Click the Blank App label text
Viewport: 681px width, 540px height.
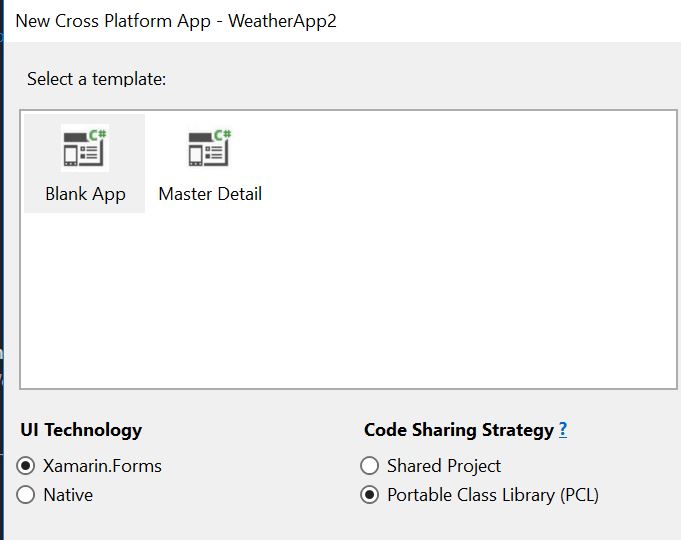[86, 194]
